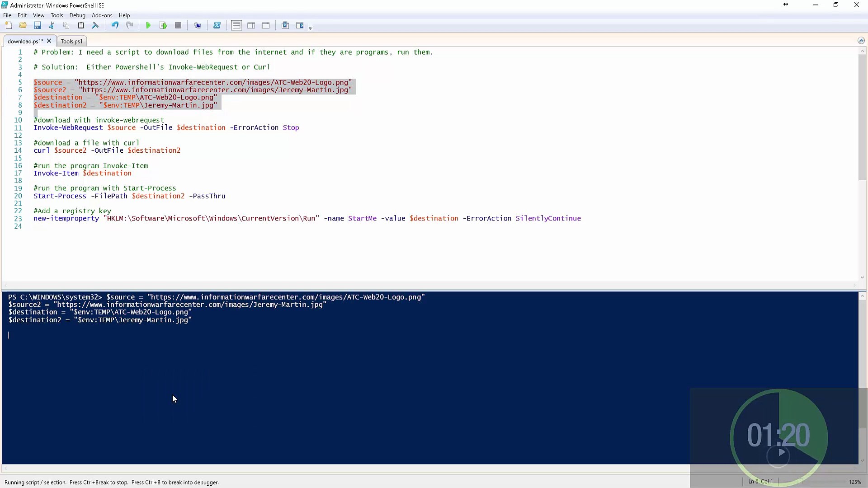Open a new Remote PowerShell tab
The width and height of the screenshot is (868, 488).
[198, 25]
